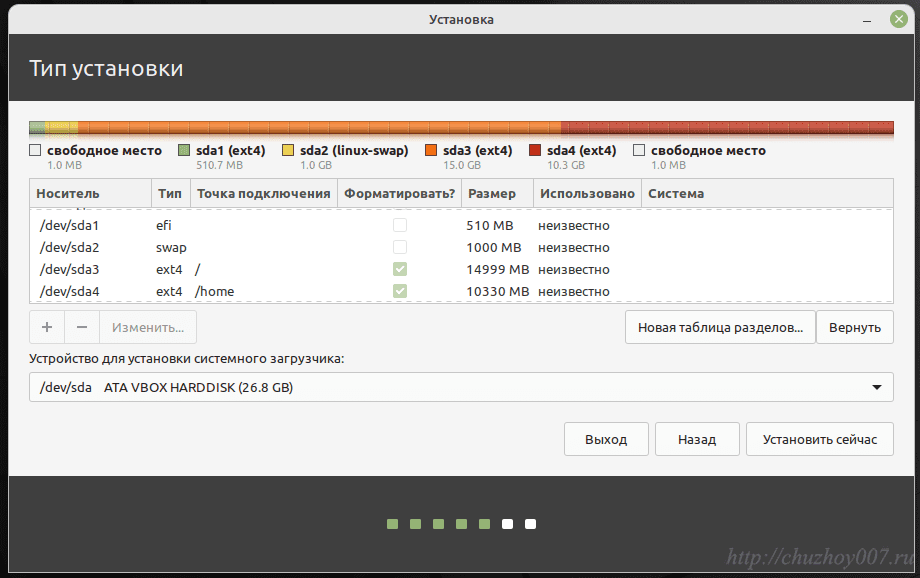Viewport: 920px width, 578px height.
Task: Click the green sda1 legend square
Action: 184,151
